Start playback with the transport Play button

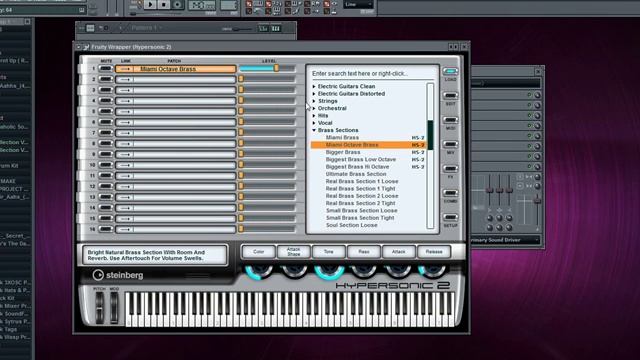coord(150,4)
